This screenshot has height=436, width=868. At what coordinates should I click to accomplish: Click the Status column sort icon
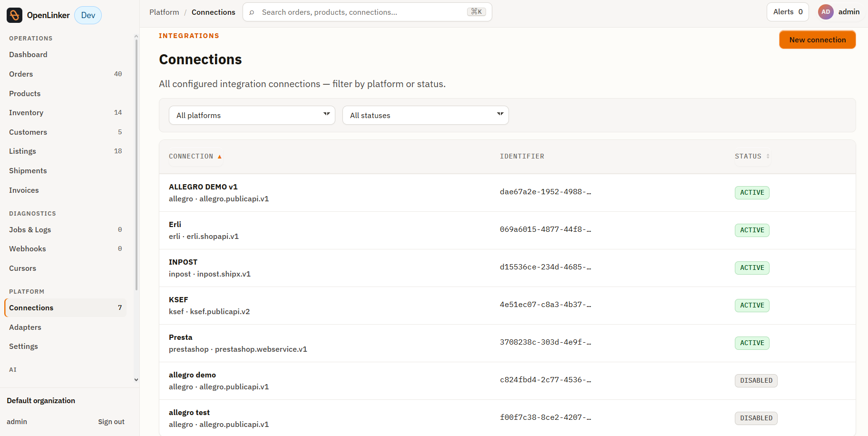[x=768, y=156]
